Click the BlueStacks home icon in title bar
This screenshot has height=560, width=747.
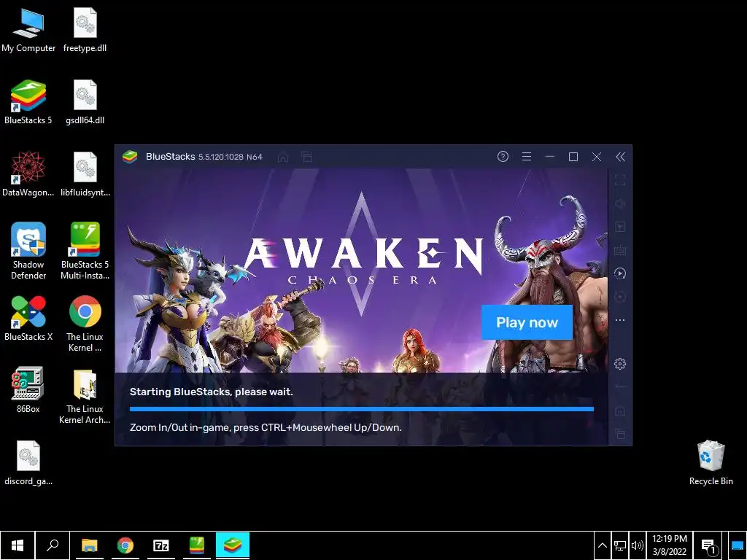pyautogui.click(x=283, y=157)
